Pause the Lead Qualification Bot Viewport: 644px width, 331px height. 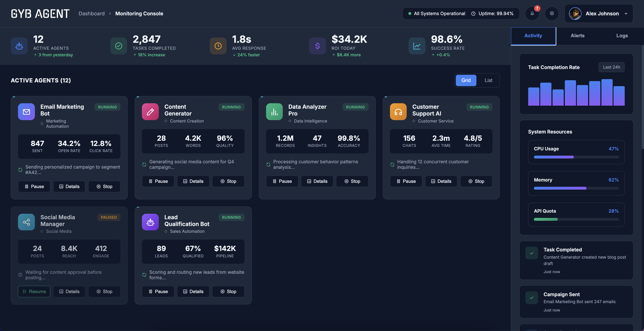coord(158,291)
